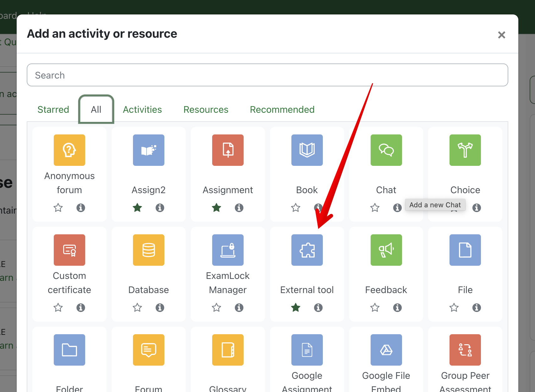Show info for the Assignment activity
The image size is (535, 392).
pyautogui.click(x=239, y=208)
